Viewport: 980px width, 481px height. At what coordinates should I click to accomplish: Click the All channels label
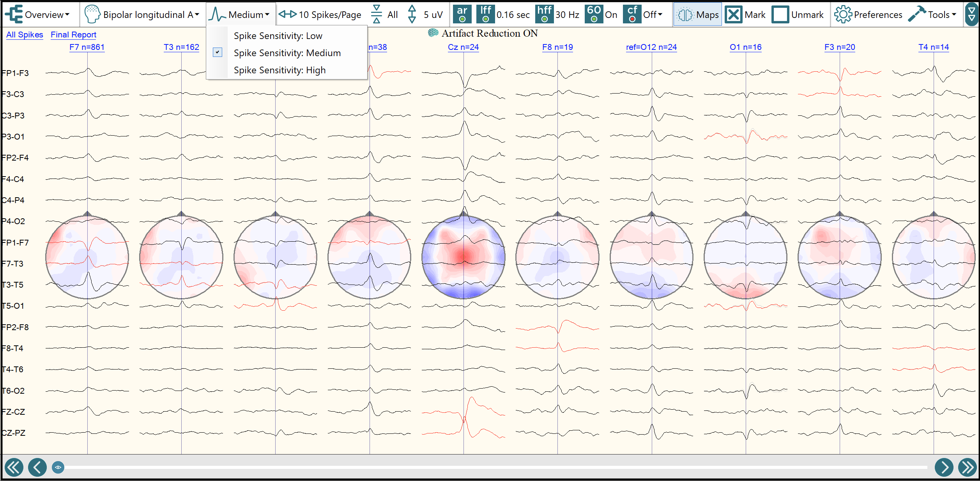point(393,15)
